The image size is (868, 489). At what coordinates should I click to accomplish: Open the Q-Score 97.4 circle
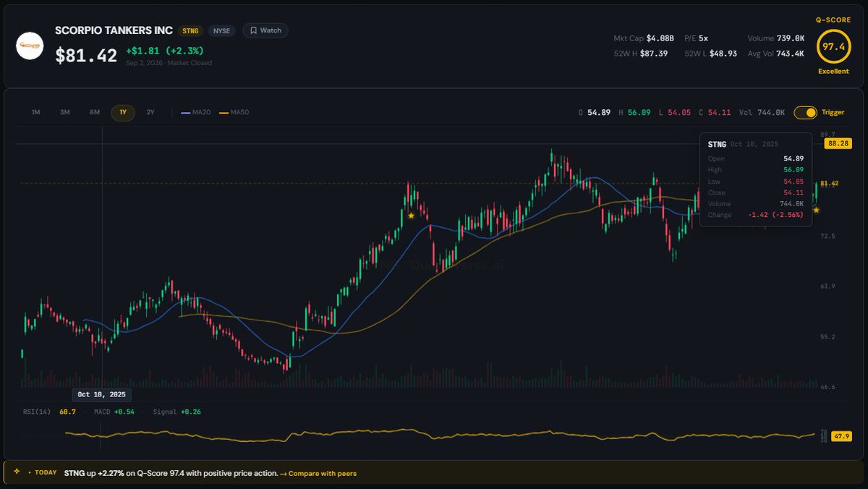click(833, 47)
